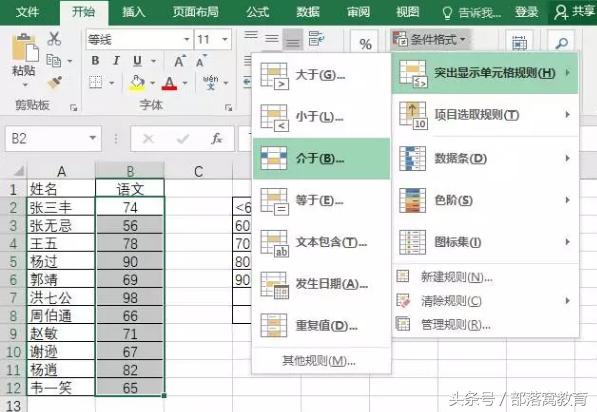Open the fill color dropdown arrow
Image resolution: width=597 pixels, height=412 pixels.
(152, 83)
